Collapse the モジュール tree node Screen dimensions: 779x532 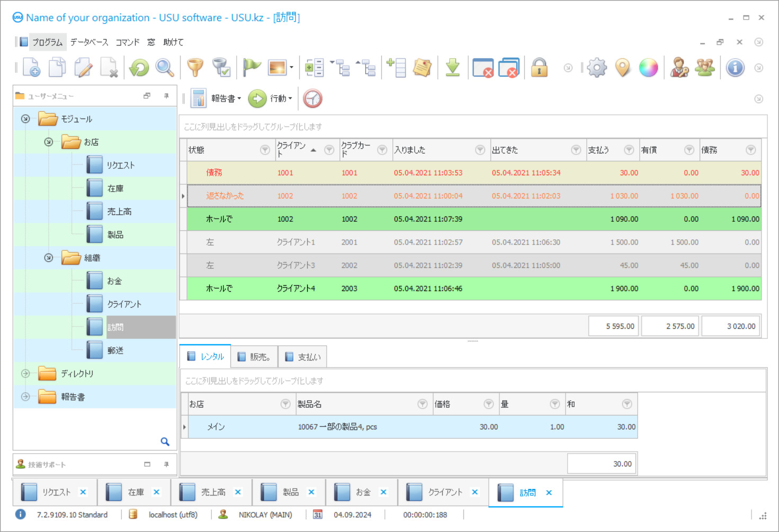click(25, 119)
